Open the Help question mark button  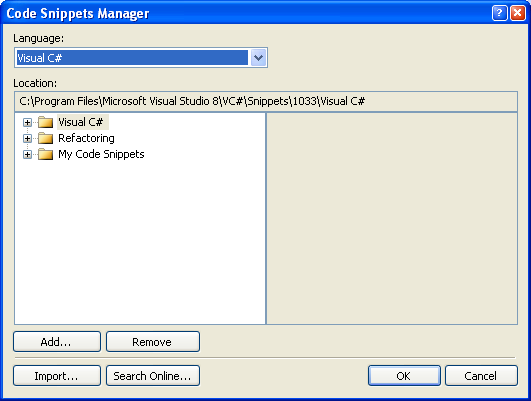coord(499,13)
